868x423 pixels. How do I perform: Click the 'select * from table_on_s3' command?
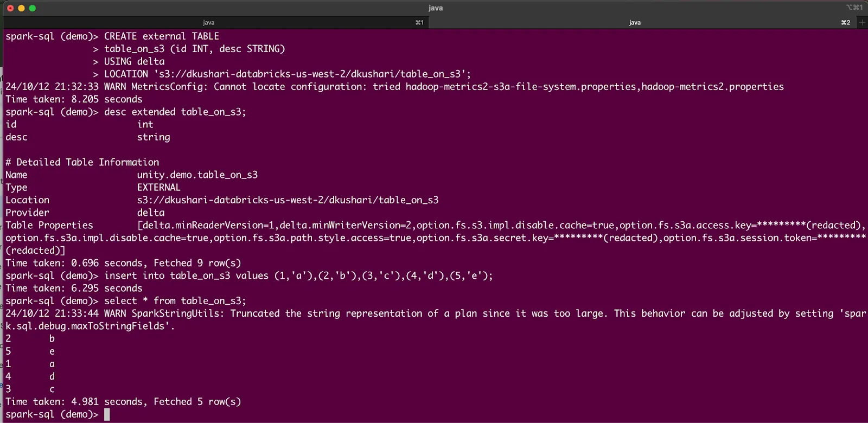tap(175, 301)
